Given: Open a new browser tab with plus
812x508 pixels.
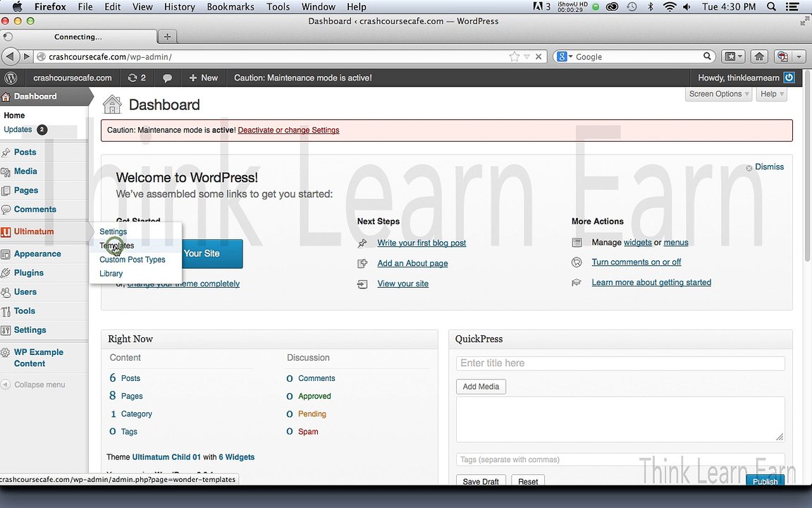Looking at the screenshot, I should point(167,36).
